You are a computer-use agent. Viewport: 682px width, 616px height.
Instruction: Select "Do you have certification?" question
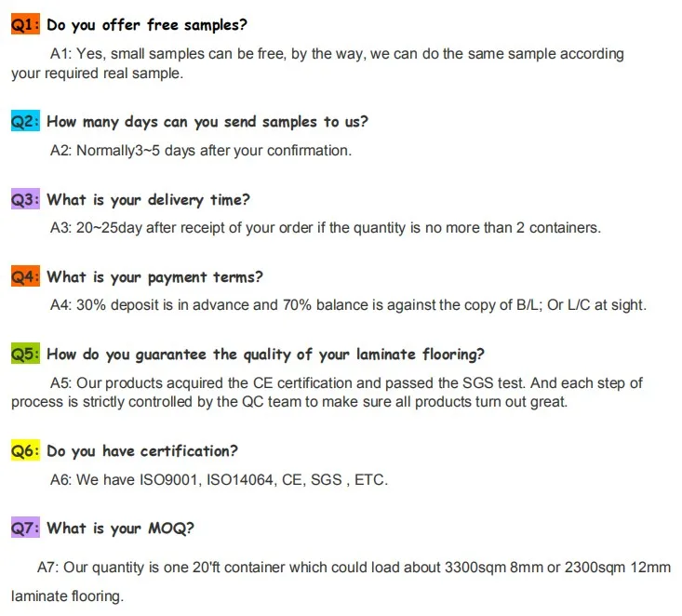click(x=141, y=451)
